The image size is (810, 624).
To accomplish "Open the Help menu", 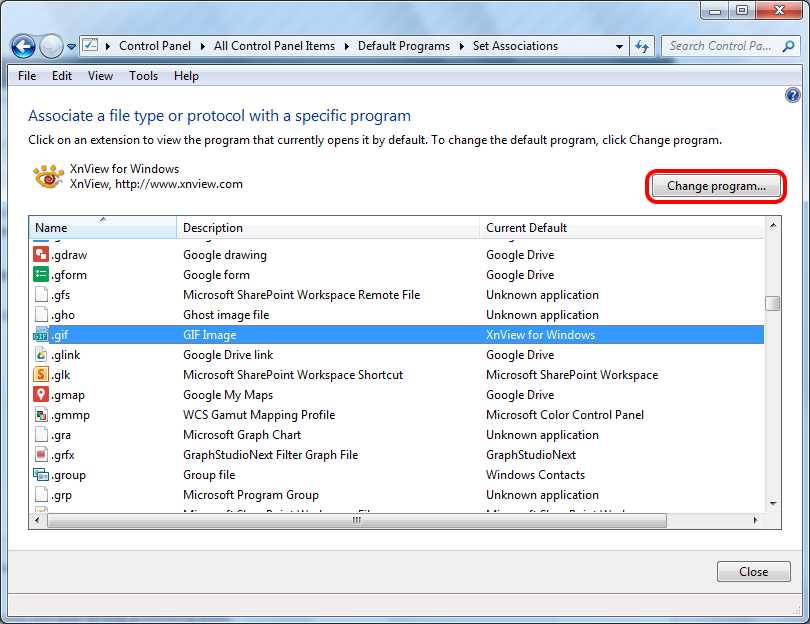I will [x=186, y=76].
